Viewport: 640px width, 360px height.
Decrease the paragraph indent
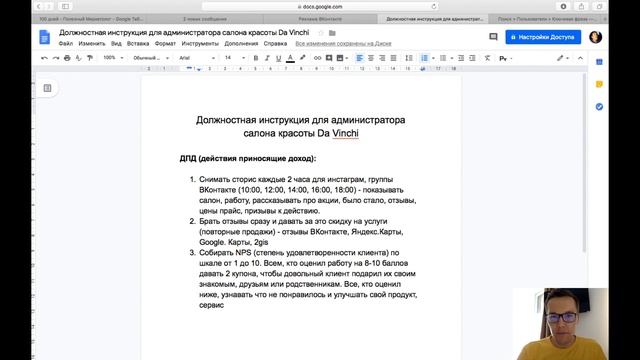(x=461, y=58)
